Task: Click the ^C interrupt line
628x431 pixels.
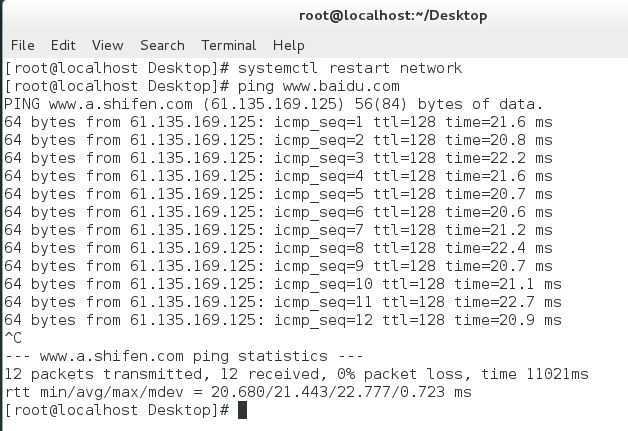Action: pyautogui.click(x=13, y=338)
